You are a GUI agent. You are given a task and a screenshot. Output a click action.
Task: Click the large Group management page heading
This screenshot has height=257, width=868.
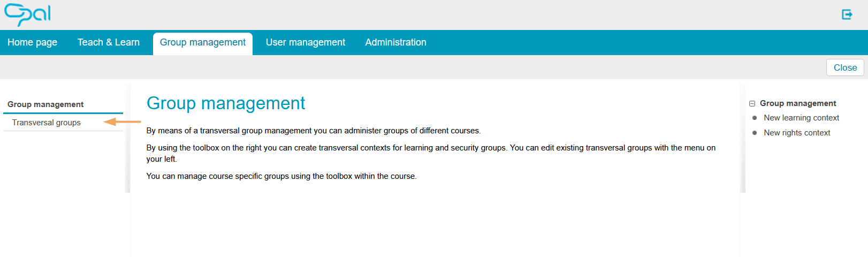coord(226,103)
